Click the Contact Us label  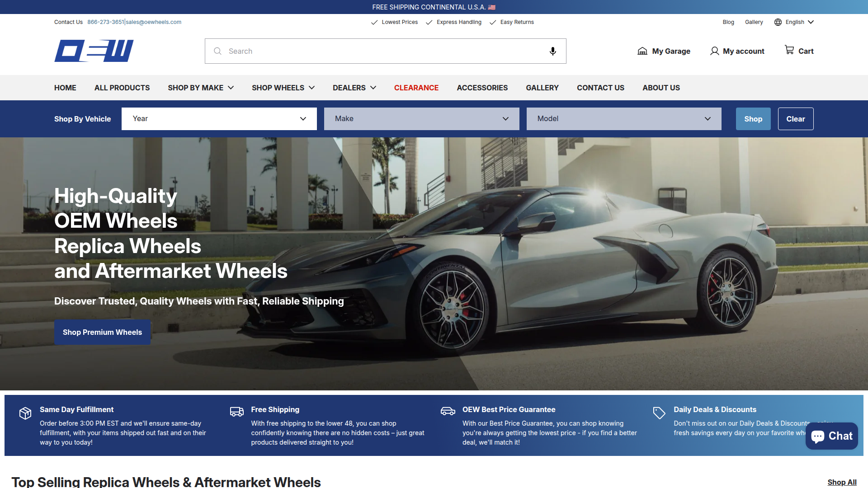[x=68, y=22]
